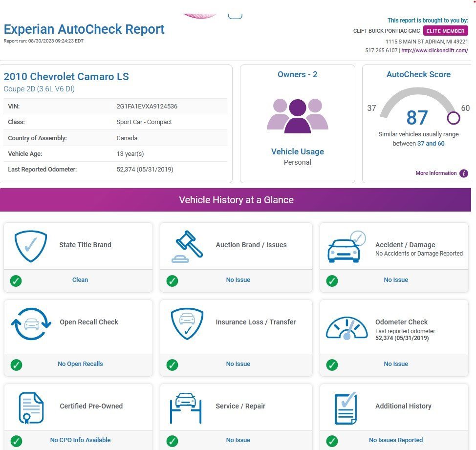Click the Owners - 2 heading
Viewport: 476px width, 450px height.
coord(298,74)
